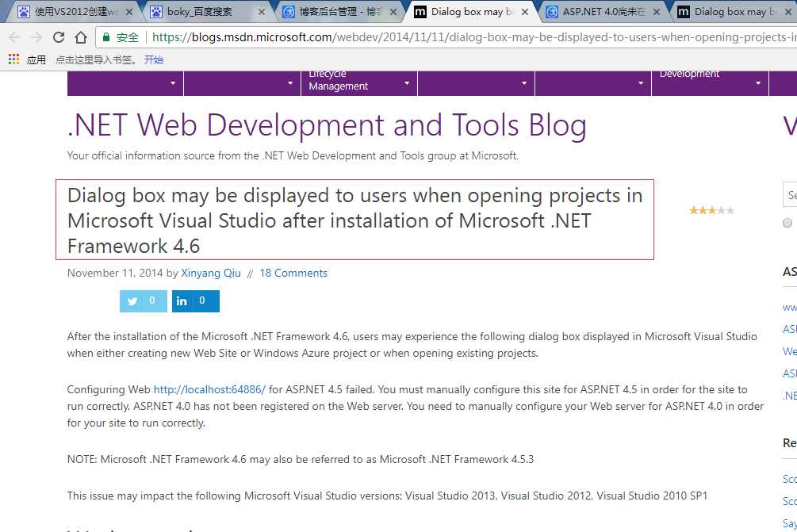Open the .NET Web Development and Tools Blog title

pos(327,125)
